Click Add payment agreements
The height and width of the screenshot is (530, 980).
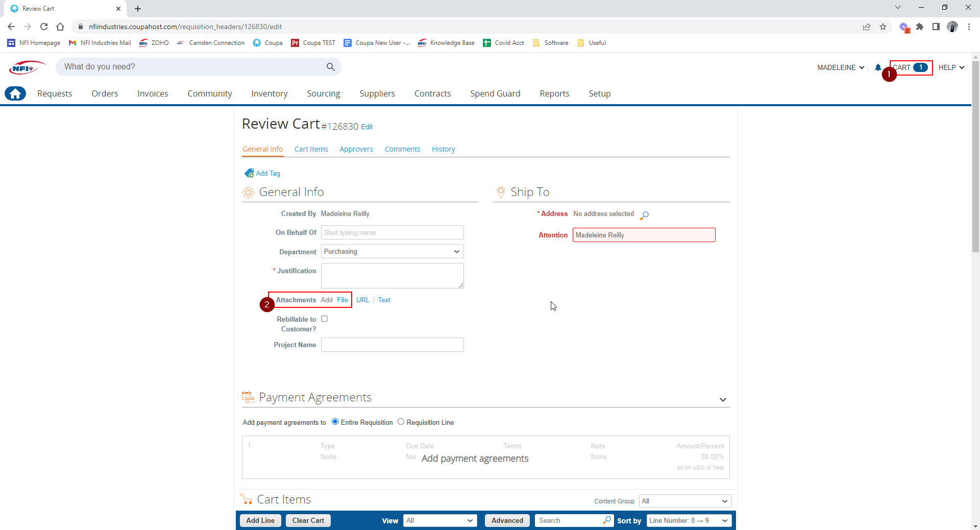(475, 459)
